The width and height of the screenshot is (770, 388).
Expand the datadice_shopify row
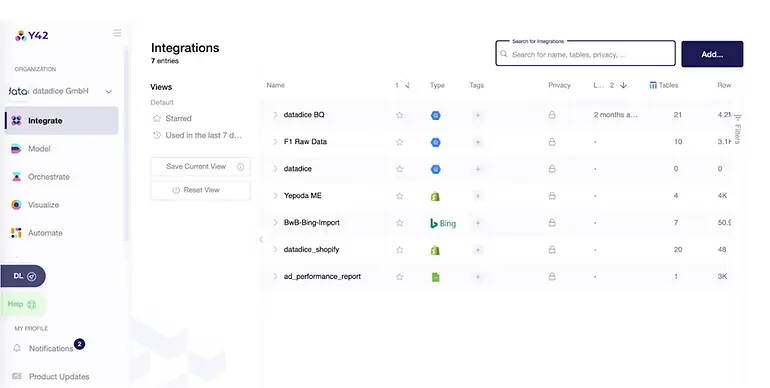[275, 249]
